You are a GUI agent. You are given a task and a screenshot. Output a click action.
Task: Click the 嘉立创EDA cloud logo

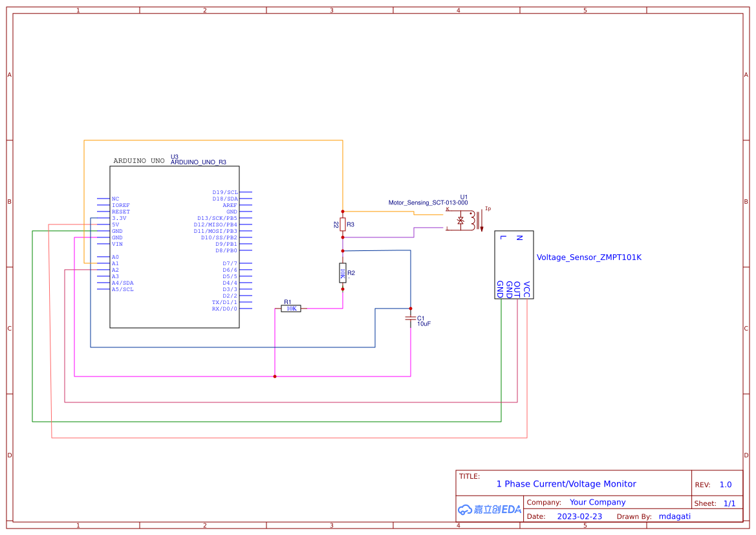(x=488, y=510)
